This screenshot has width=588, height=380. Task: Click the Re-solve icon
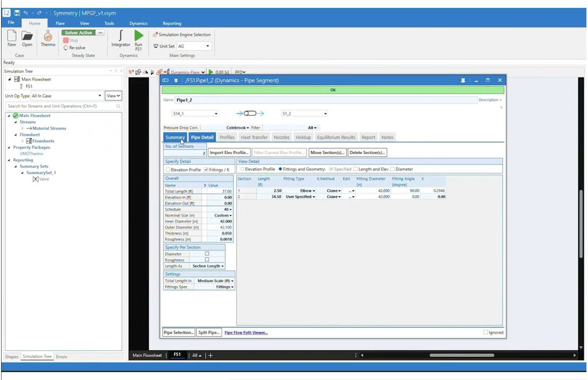pos(66,48)
